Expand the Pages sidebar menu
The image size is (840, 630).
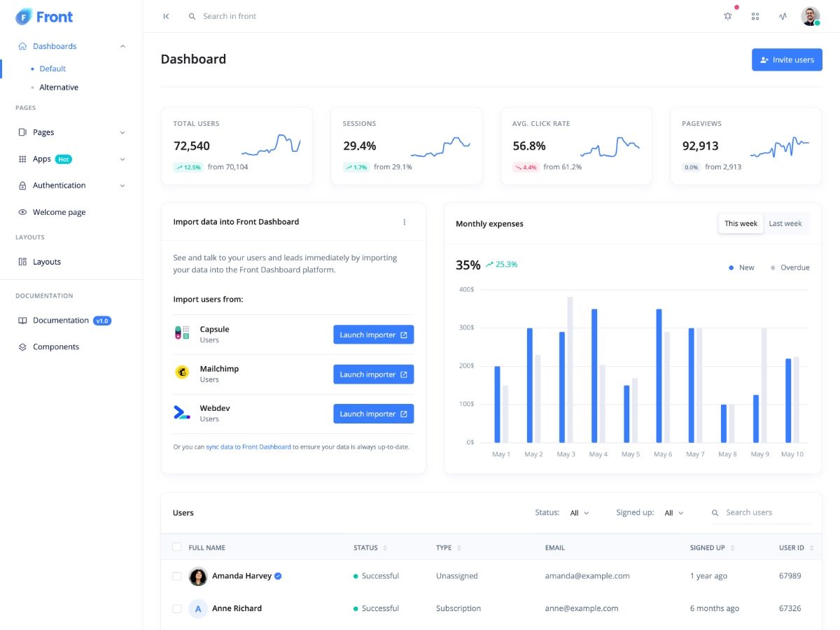tap(71, 132)
